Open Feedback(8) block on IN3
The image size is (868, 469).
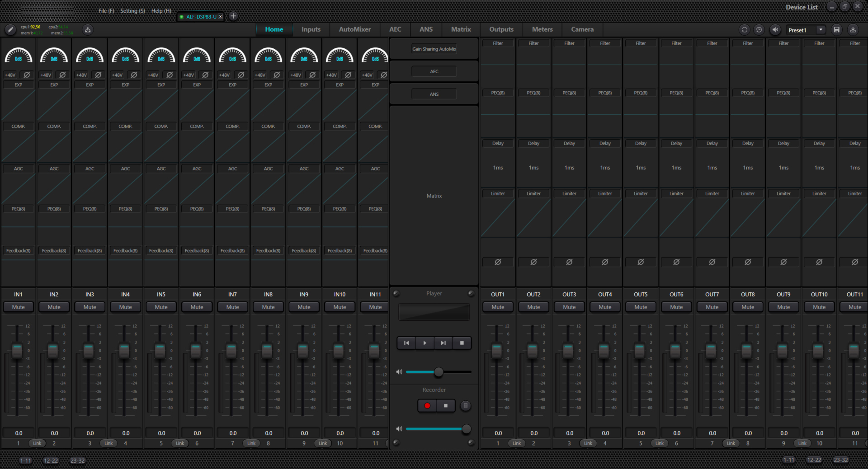pos(90,251)
